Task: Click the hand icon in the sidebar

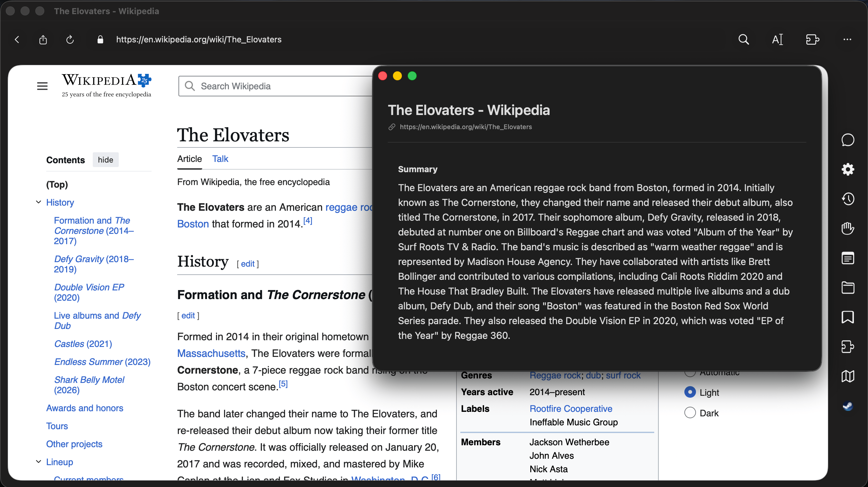Action: 848,228
